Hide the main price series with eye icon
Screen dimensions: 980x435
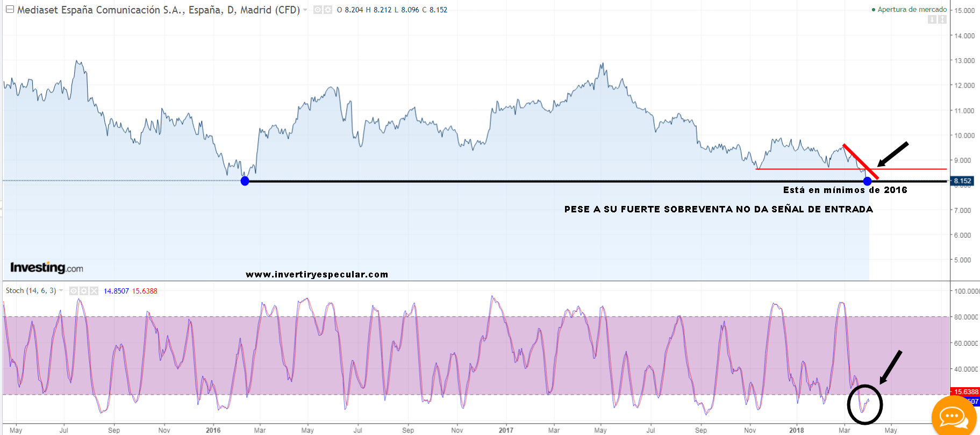pyautogui.click(x=318, y=10)
